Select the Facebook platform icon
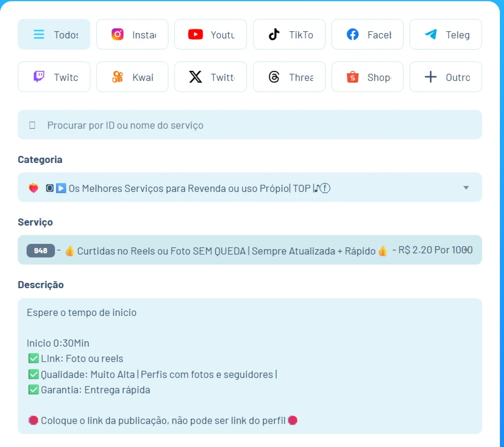 tap(352, 34)
